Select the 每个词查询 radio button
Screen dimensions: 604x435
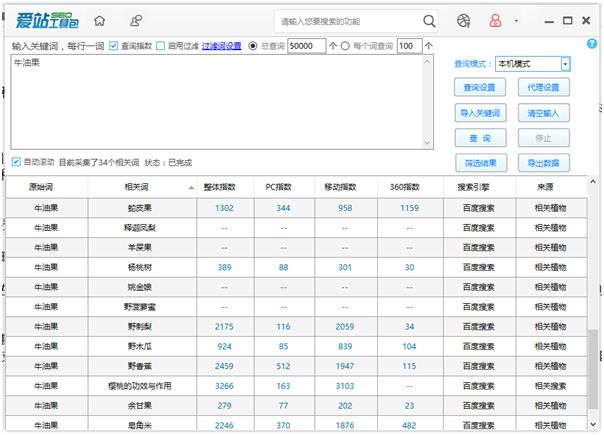point(345,46)
